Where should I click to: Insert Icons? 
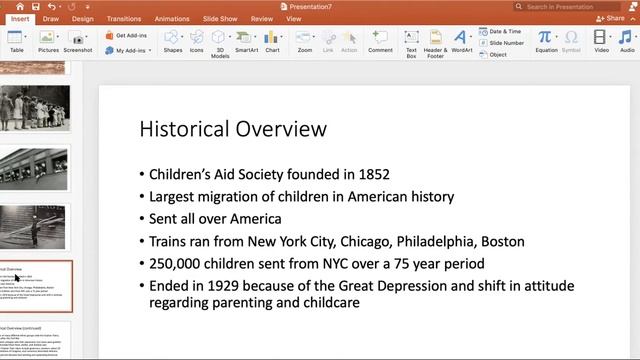point(196,41)
